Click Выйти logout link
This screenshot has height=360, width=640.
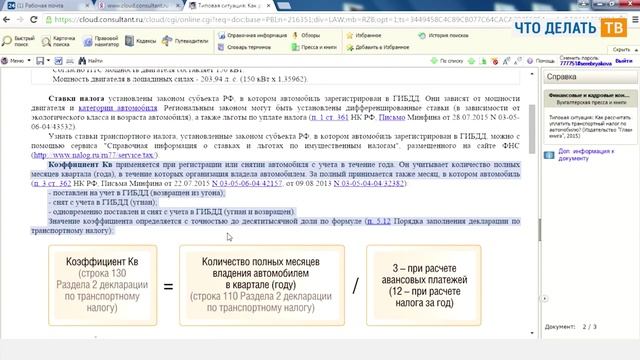pyautogui.click(x=624, y=61)
